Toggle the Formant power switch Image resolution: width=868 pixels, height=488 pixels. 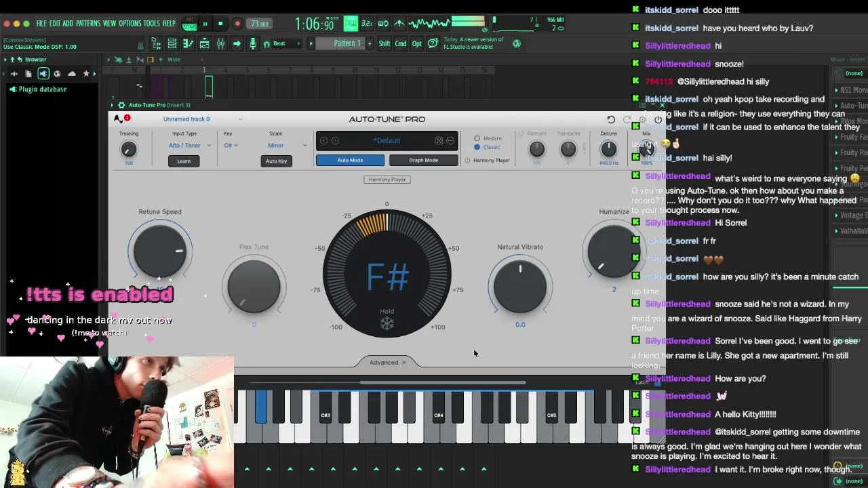point(521,134)
